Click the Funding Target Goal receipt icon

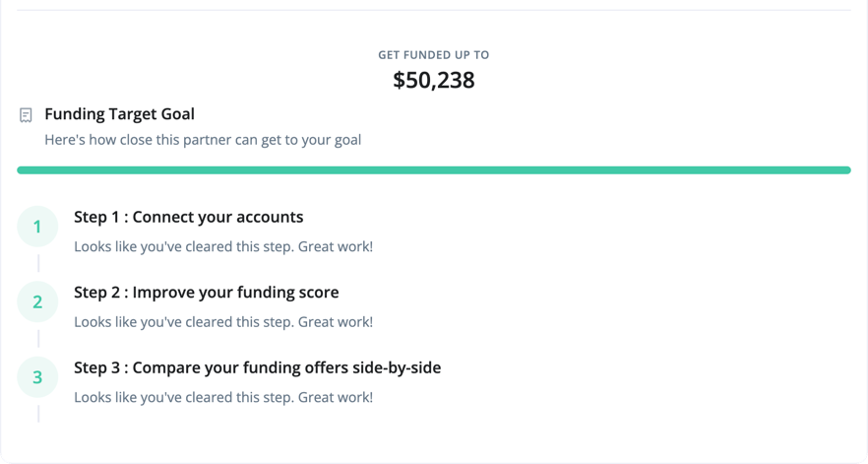(x=26, y=114)
